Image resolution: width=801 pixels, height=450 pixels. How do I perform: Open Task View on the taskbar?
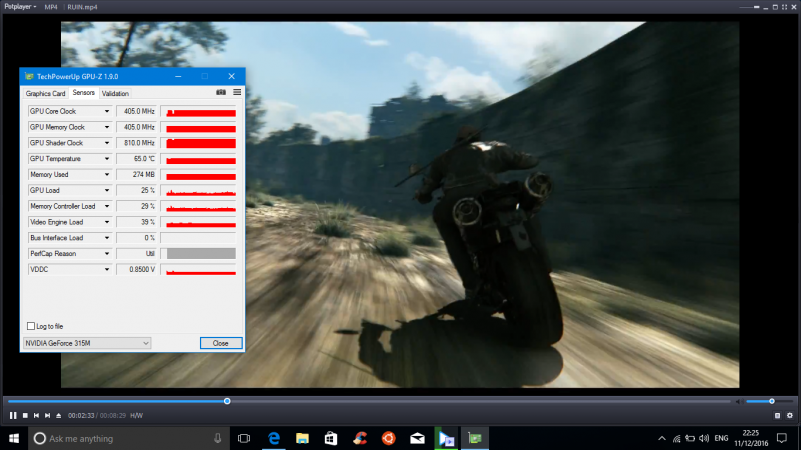point(244,438)
